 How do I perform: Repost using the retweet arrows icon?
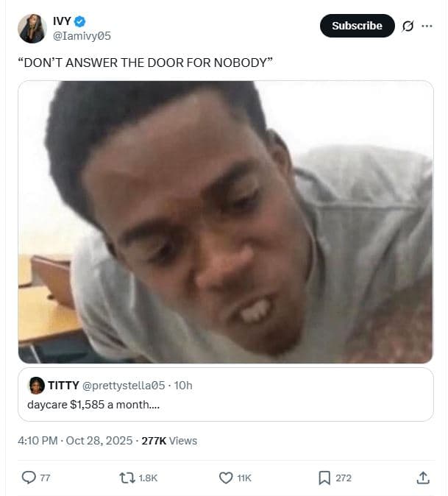[127, 478]
